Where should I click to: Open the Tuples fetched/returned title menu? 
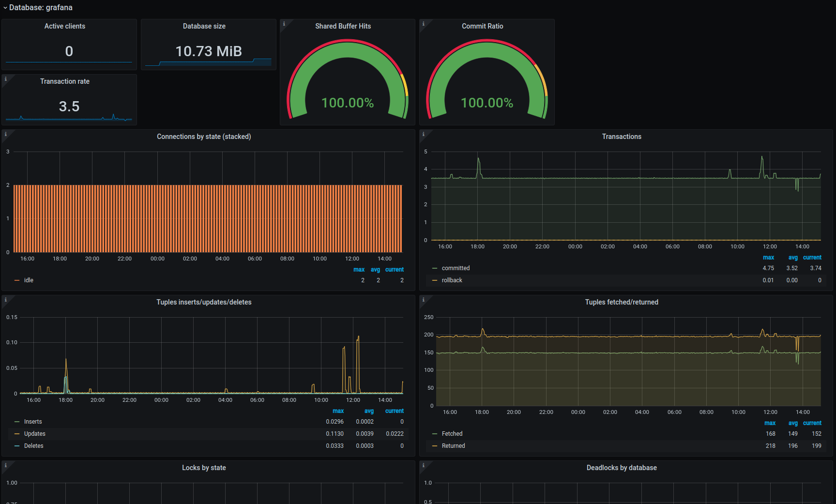coord(622,302)
